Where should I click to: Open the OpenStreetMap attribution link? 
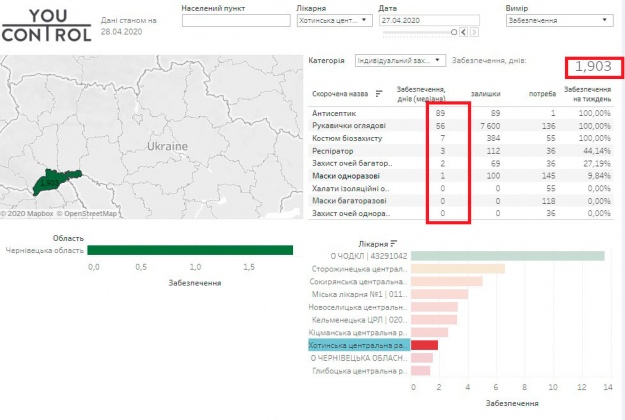[89, 213]
